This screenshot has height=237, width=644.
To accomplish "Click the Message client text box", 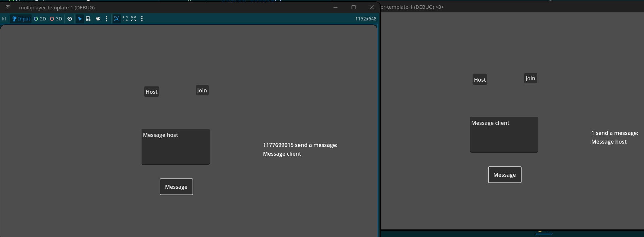I will click(504, 135).
